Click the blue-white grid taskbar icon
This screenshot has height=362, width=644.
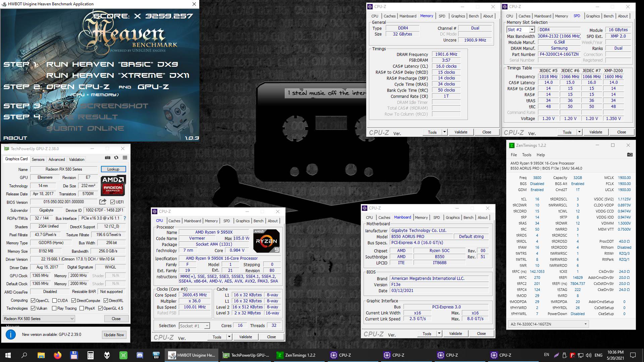tap(156, 355)
